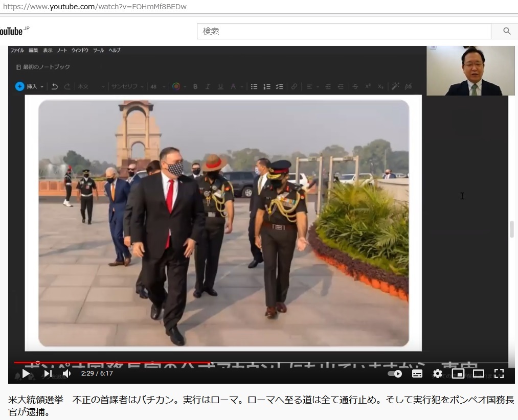
Task: Open the ウィンドウ menu
Action: tap(80, 50)
